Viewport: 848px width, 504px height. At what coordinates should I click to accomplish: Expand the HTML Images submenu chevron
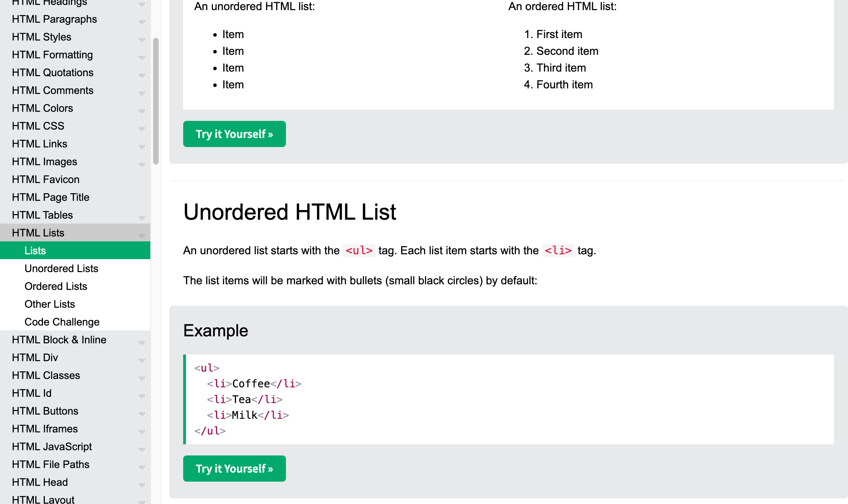pos(141,165)
